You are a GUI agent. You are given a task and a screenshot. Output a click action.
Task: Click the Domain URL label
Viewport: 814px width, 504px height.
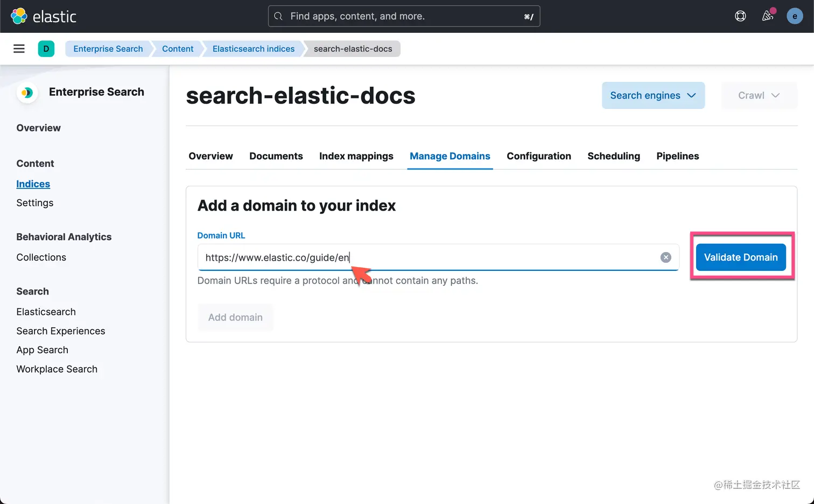pos(221,235)
